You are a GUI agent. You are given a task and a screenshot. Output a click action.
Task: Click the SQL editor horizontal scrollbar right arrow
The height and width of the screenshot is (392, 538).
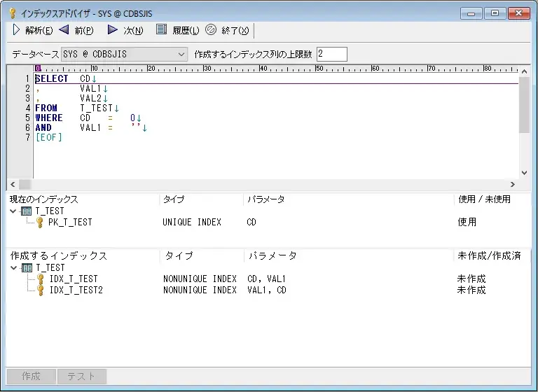512,184
